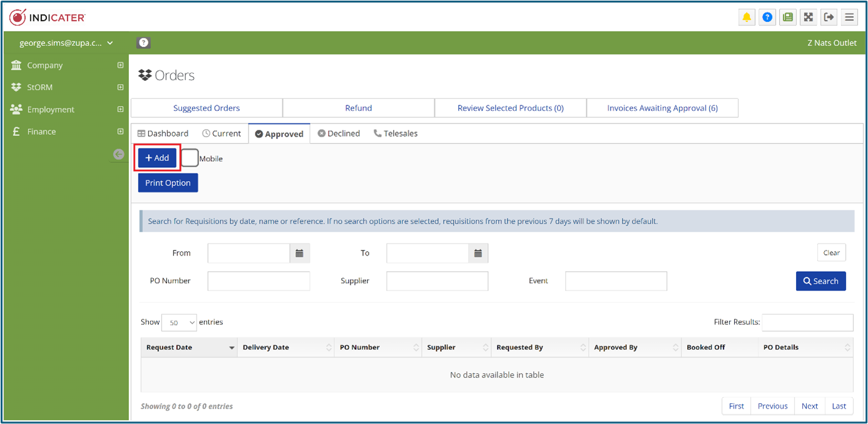The width and height of the screenshot is (868, 424).
Task: Click the blue Search button
Action: 820,281
